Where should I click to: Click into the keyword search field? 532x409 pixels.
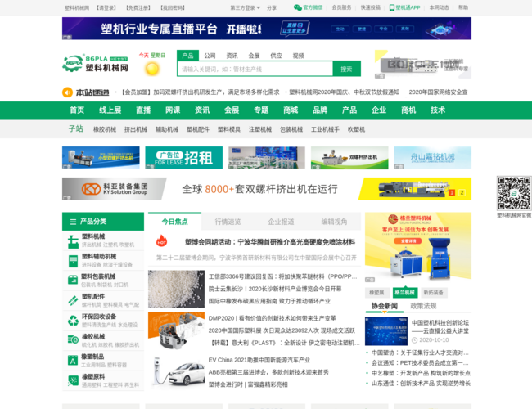255,69
